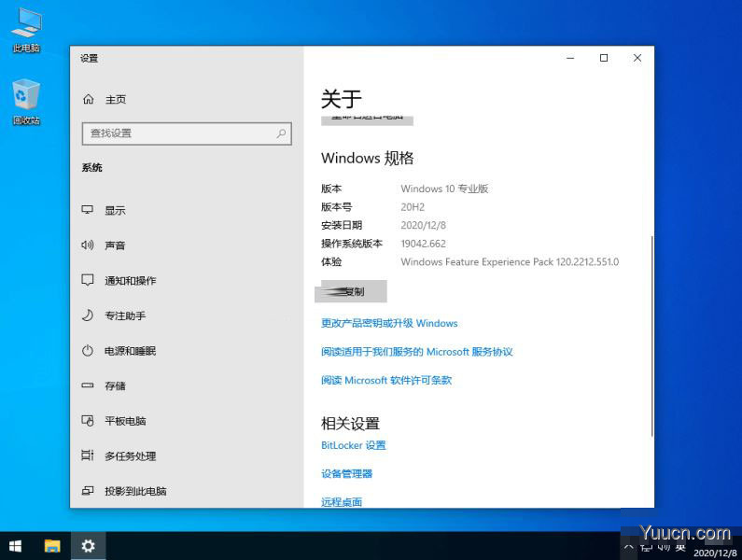Image resolution: width=742 pixels, height=560 pixels.
Task: Click the 复制 copy button
Action: [351, 291]
